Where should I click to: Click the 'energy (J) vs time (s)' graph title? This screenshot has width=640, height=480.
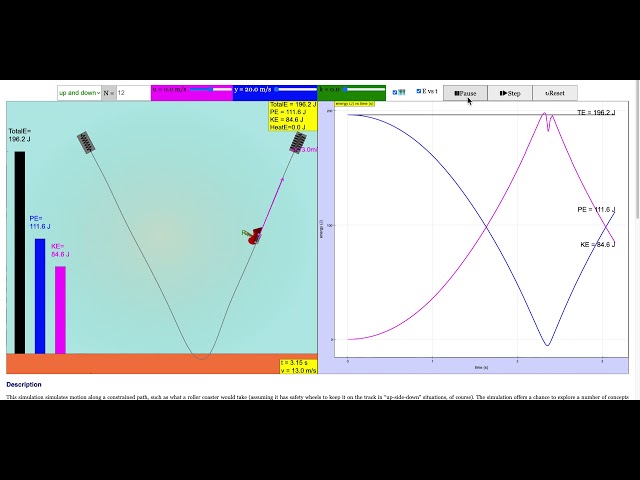tap(354, 104)
